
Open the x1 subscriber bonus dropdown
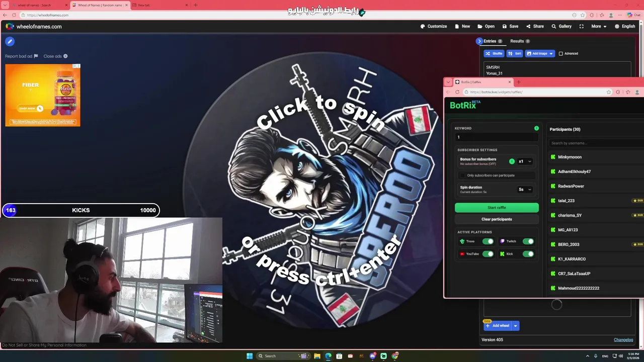point(525,161)
